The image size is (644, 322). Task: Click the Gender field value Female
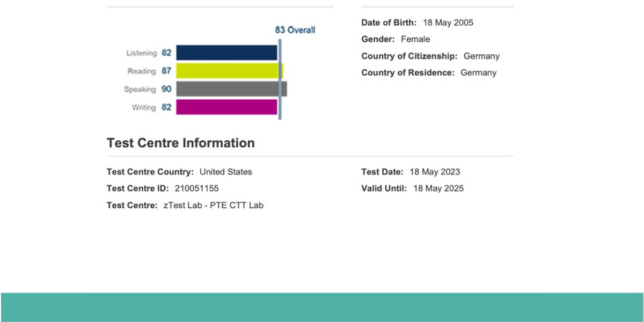416,39
